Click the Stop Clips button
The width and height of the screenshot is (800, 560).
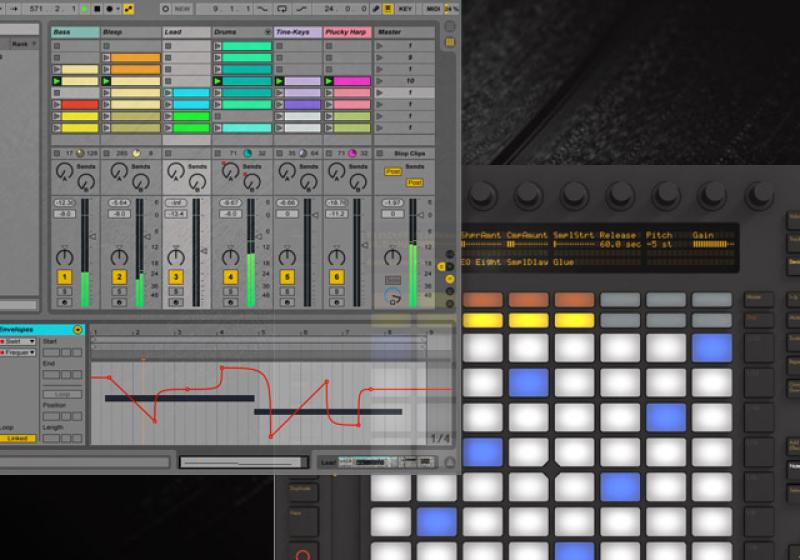click(x=410, y=153)
